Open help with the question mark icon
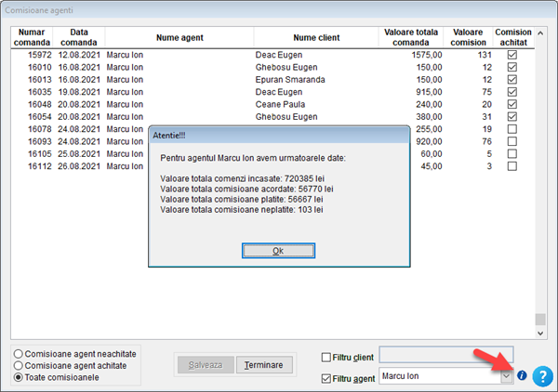Image resolution: width=558 pixels, height=392 pixels. click(x=542, y=376)
